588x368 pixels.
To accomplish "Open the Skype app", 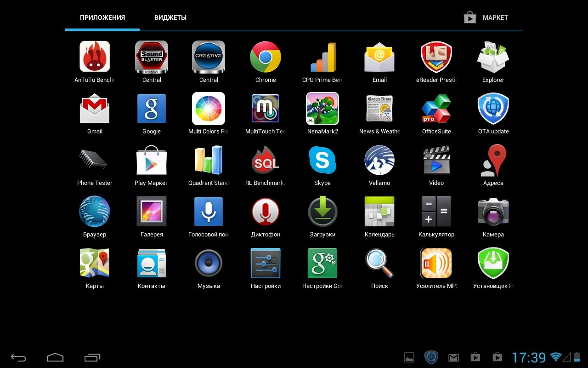I will [322, 160].
